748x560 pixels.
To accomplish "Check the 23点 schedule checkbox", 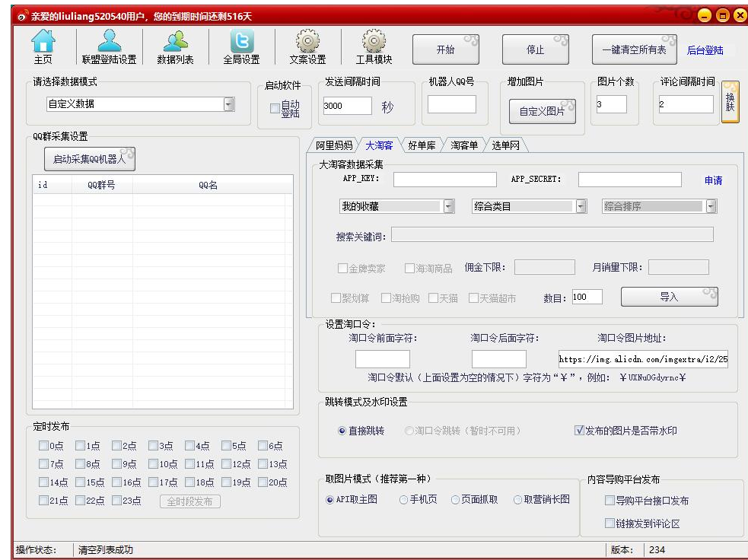I will 117,501.
